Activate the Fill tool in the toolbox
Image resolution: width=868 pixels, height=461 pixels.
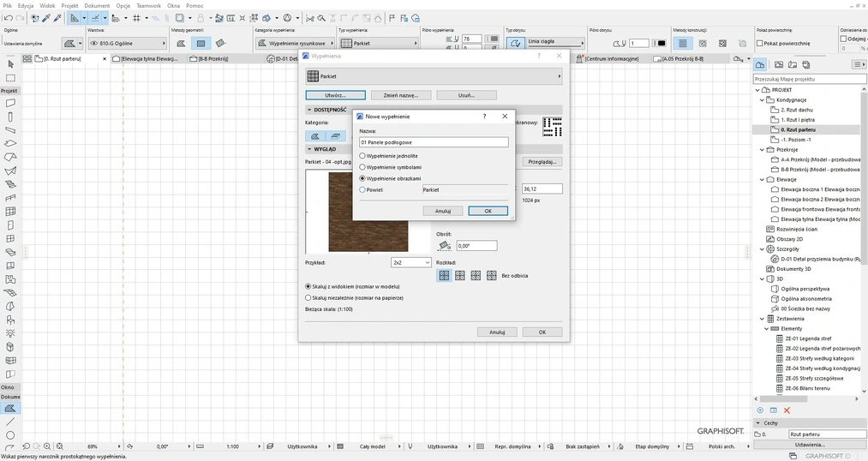point(10,409)
